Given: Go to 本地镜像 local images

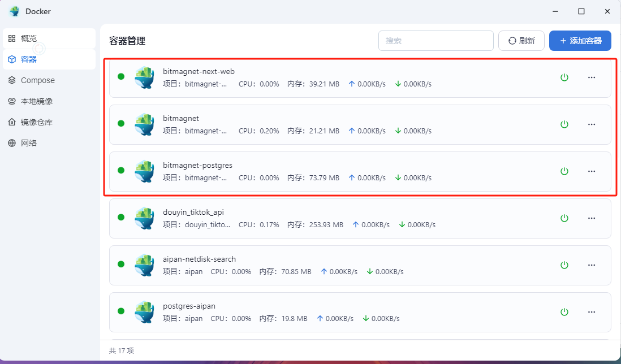Looking at the screenshot, I should pyautogui.click(x=49, y=101).
